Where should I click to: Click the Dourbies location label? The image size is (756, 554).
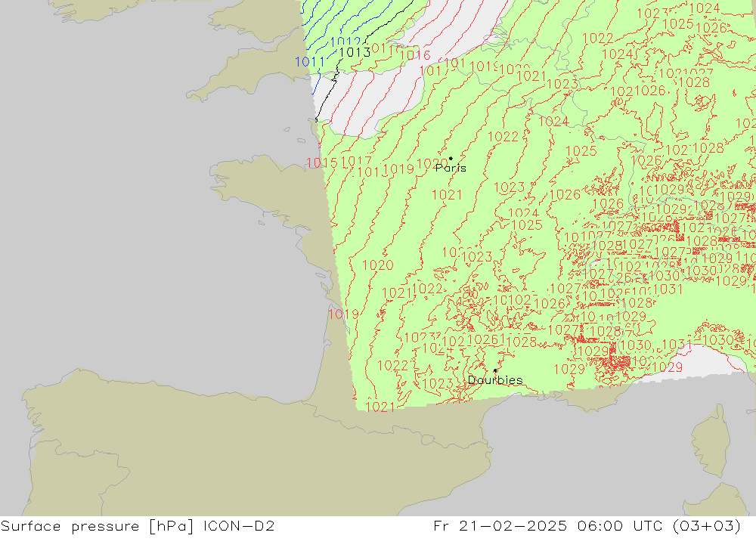point(495,380)
